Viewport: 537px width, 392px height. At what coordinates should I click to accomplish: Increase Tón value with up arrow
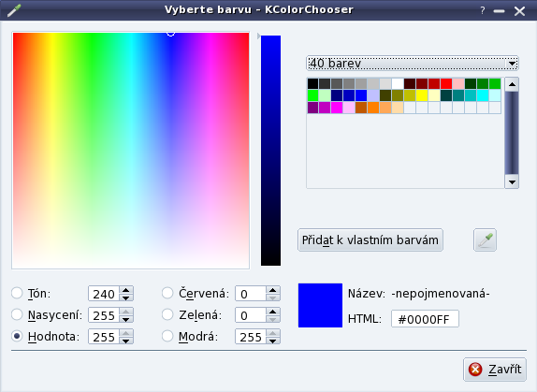point(126,290)
